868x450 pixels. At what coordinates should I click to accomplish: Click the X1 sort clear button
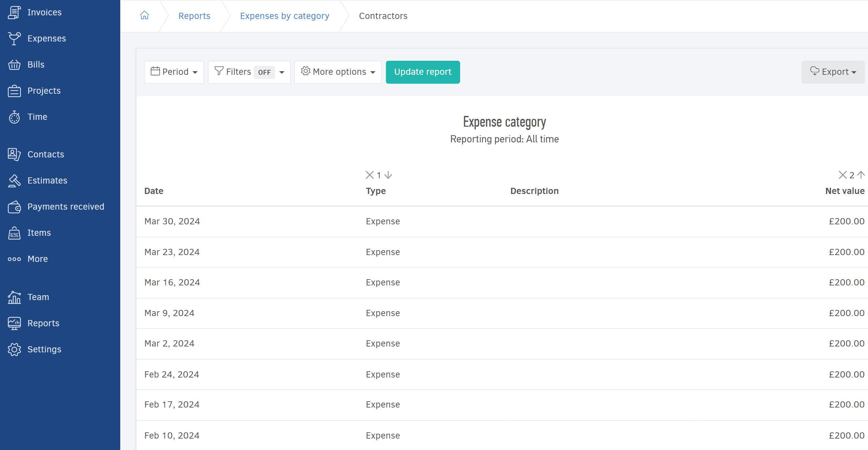coord(370,175)
